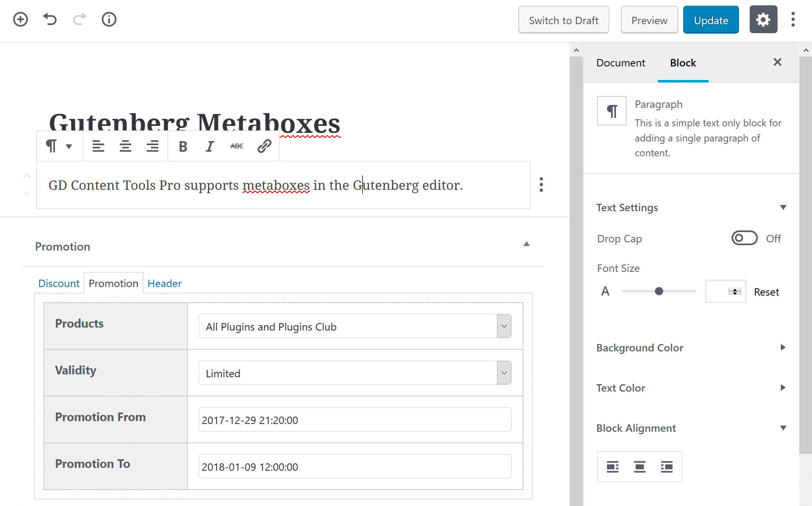This screenshot has width=812, height=506.
Task: Set block alignment to left
Action: pos(613,467)
